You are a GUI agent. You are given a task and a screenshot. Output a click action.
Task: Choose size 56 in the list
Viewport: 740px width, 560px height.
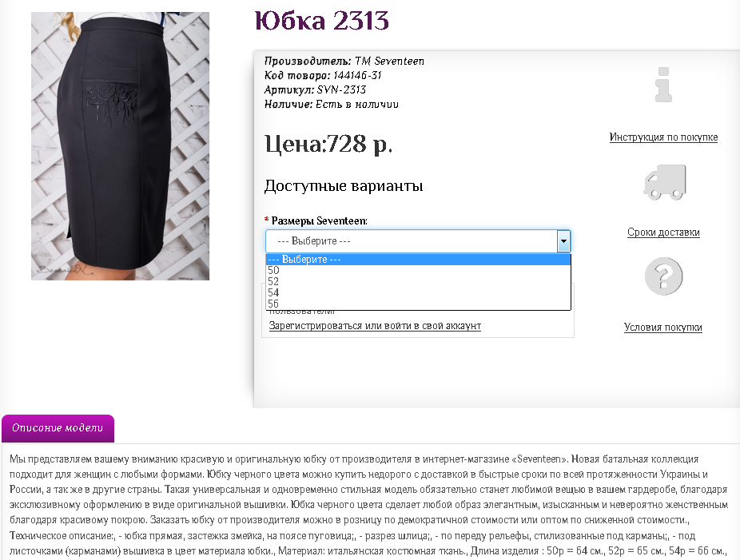point(418,304)
